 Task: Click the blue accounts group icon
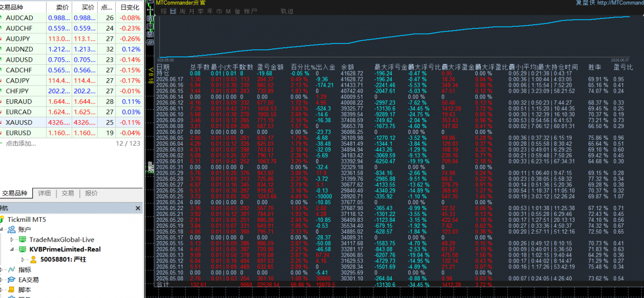(x=11, y=229)
